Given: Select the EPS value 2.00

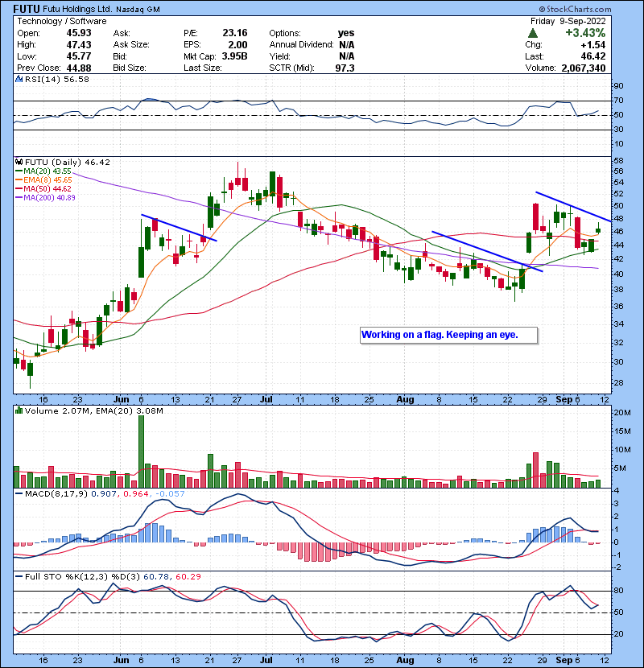Looking at the screenshot, I should pos(237,45).
